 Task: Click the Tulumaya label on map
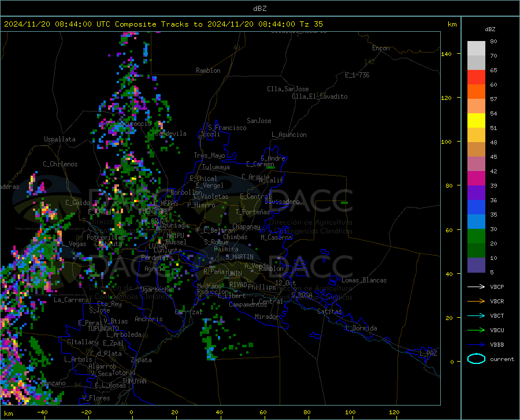[216, 167]
